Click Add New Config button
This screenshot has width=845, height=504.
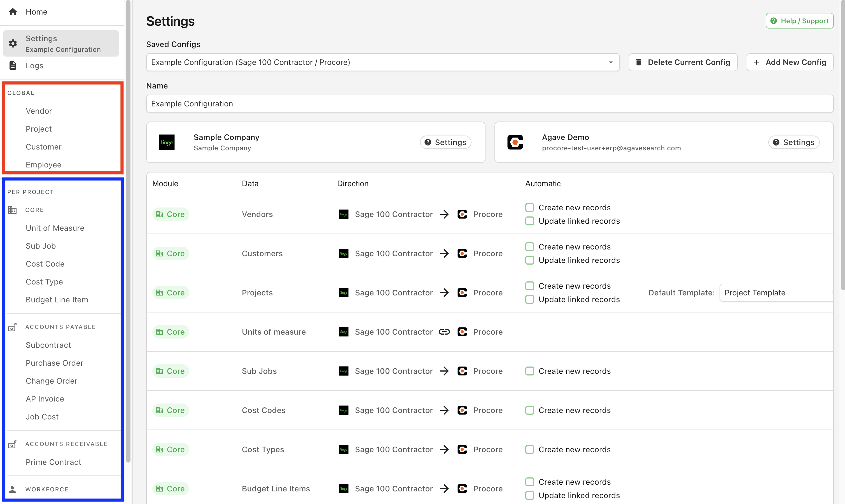(790, 62)
